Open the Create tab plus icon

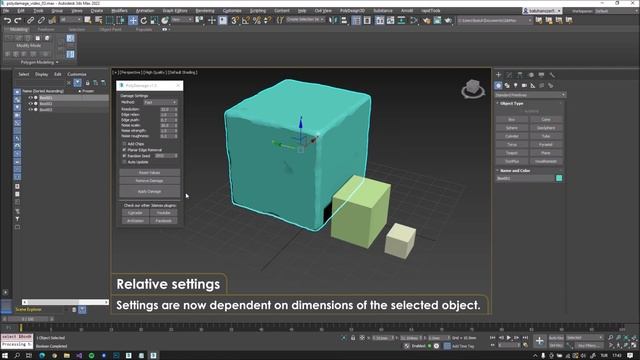498,75
